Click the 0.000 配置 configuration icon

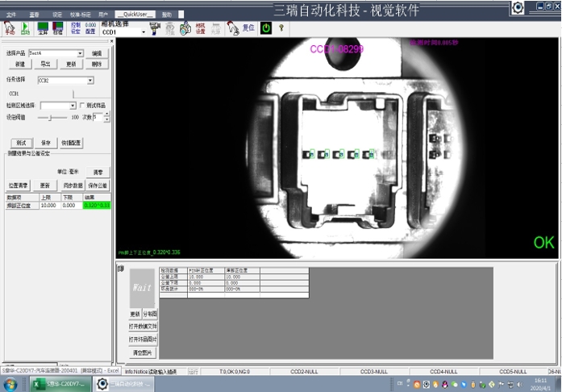(x=90, y=27)
